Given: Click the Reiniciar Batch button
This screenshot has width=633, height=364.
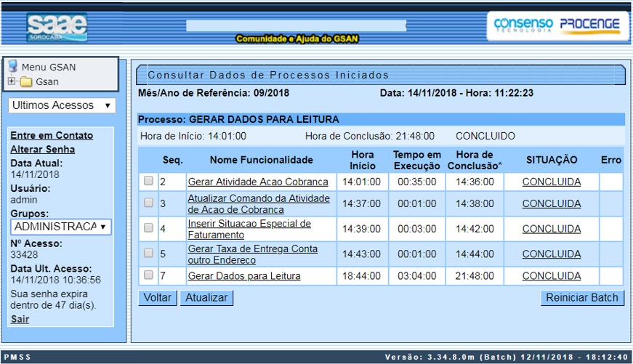Looking at the screenshot, I should click(582, 298).
